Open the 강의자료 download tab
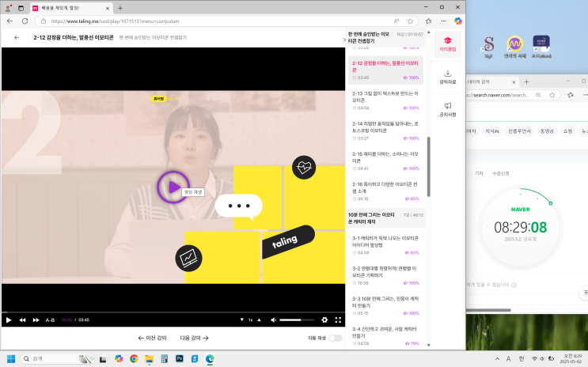This screenshot has width=588, height=367. [448, 77]
